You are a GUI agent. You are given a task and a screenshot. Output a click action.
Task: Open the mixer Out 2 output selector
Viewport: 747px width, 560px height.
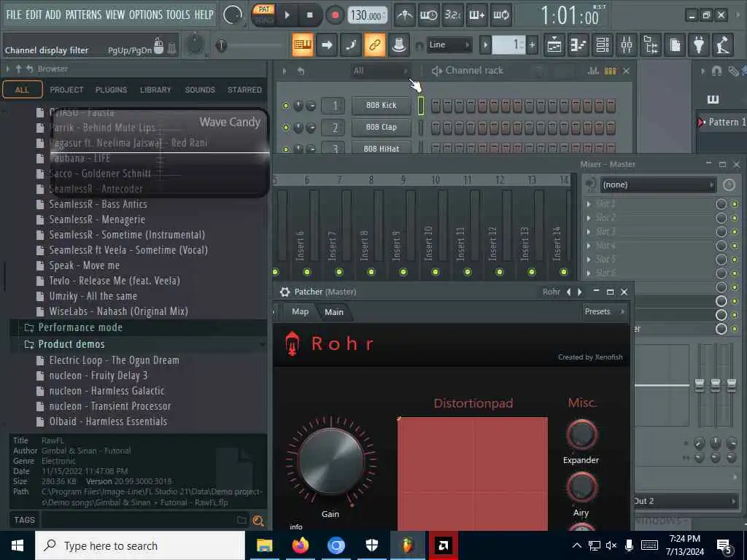[685, 501]
